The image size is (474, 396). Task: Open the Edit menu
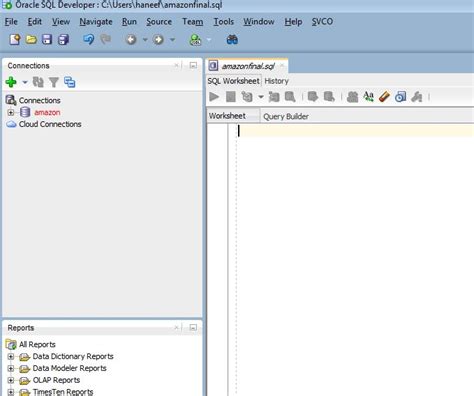click(x=34, y=22)
